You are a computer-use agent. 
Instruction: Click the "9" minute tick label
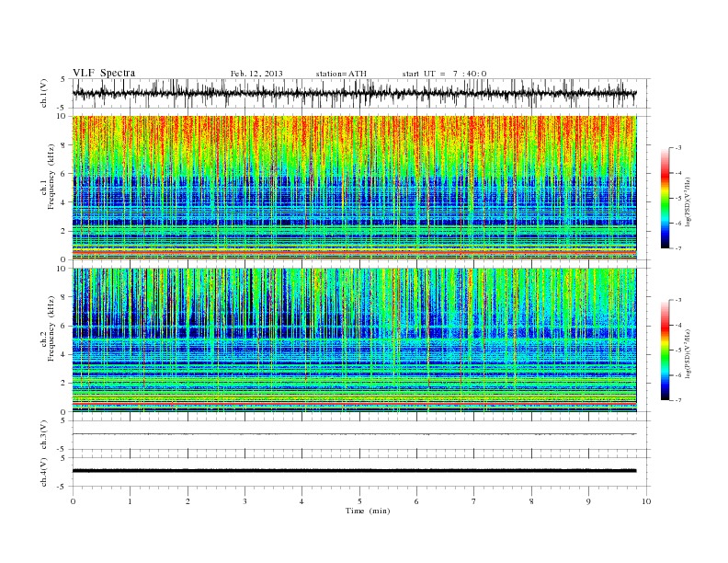pos(588,501)
